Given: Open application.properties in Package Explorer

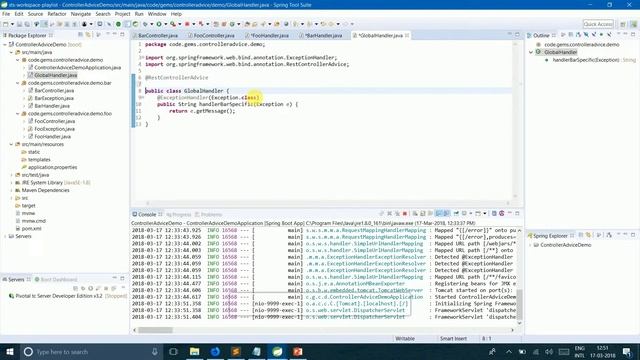Looking at the screenshot, I should 52,167.
